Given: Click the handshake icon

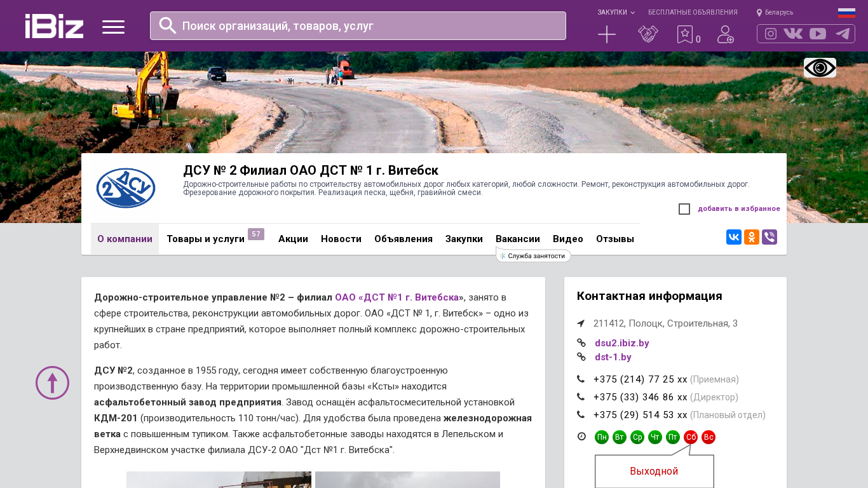Looking at the screenshot, I should [648, 34].
